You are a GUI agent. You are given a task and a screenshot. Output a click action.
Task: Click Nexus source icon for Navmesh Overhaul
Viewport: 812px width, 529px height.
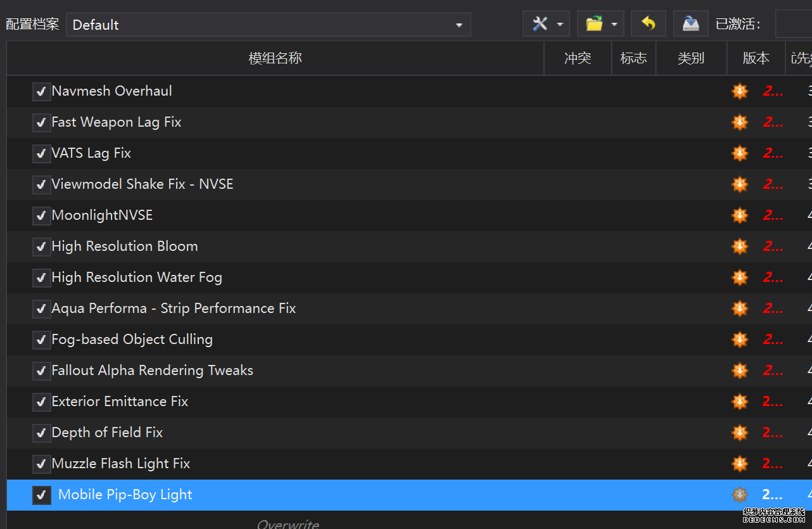(x=739, y=91)
